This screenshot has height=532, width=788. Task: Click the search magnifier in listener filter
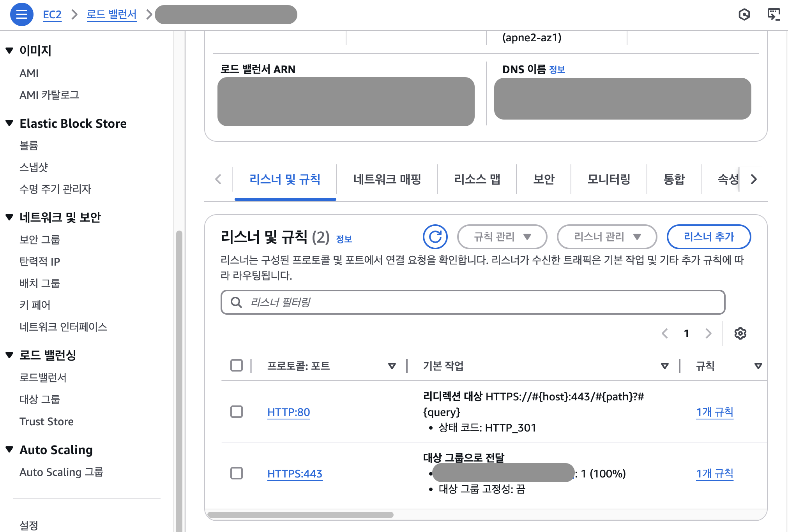[236, 302]
